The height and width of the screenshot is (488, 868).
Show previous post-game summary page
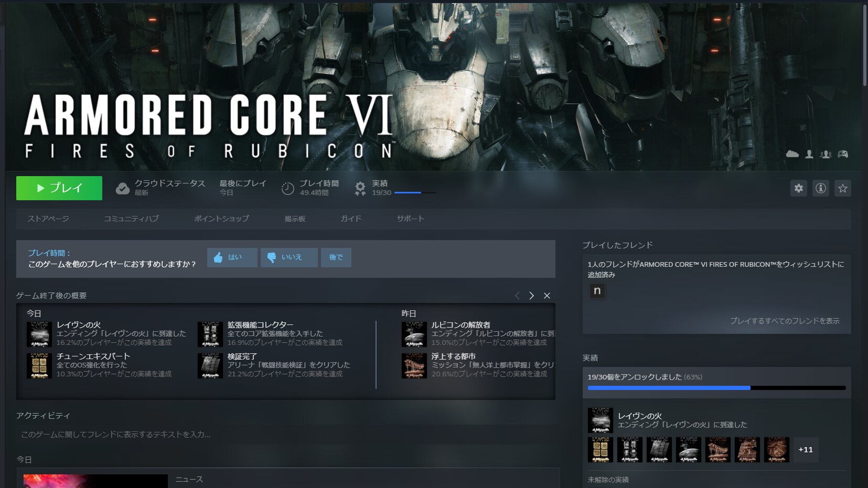tap(517, 296)
